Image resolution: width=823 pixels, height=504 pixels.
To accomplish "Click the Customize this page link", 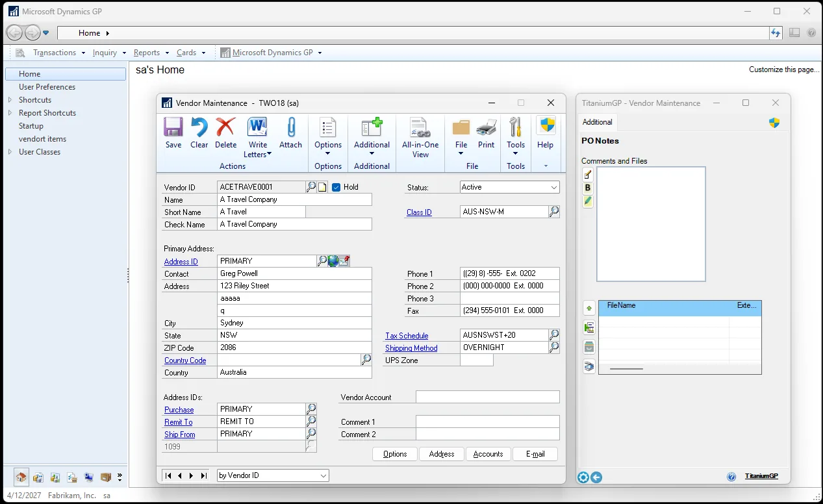I will 784,69.
